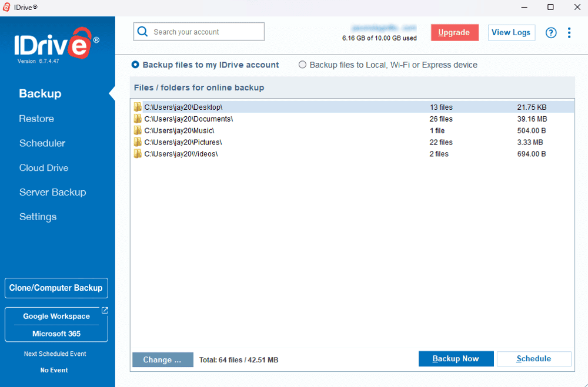Click the Search your account field
Screen dimensions: 588x387
(199, 32)
